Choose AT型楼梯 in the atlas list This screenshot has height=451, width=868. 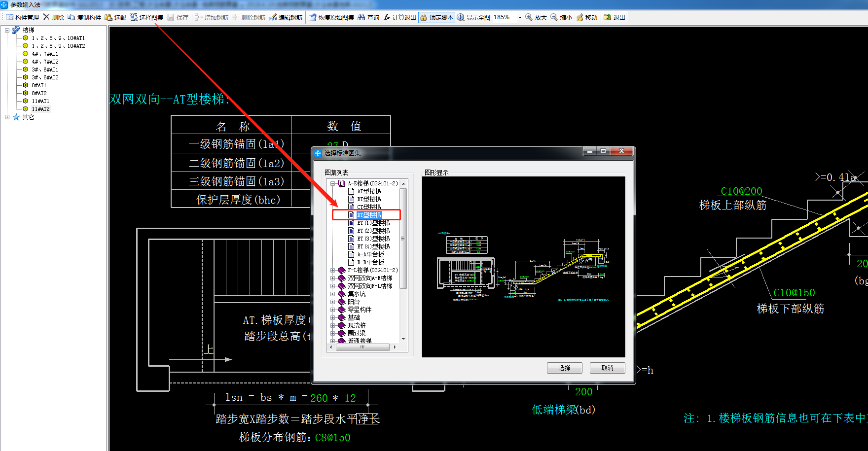coord(369,191)
